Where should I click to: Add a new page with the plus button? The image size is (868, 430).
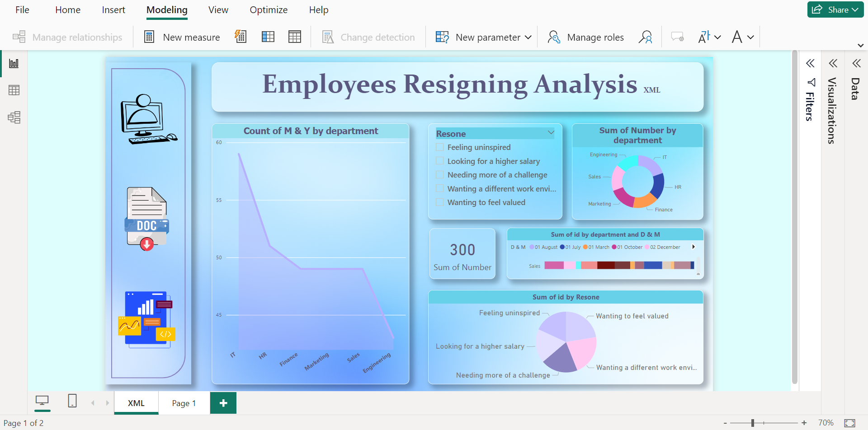point(223,402)
